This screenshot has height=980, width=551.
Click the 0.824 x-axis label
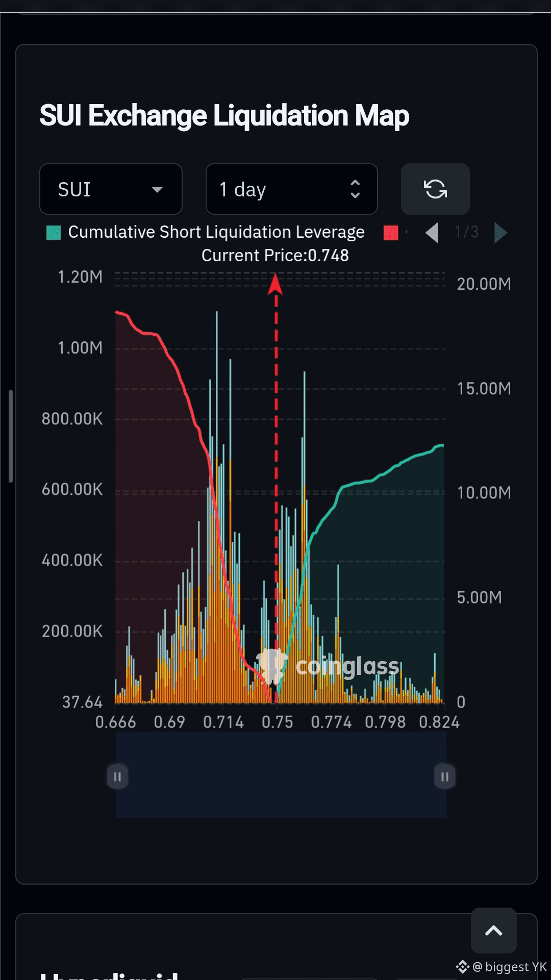pos(439,722)
